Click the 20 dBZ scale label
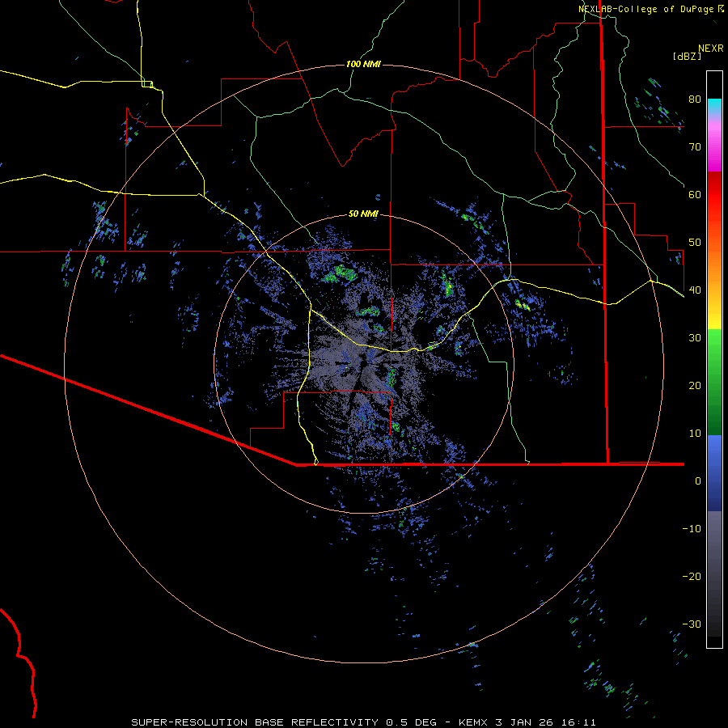 (x=695, y=385)
